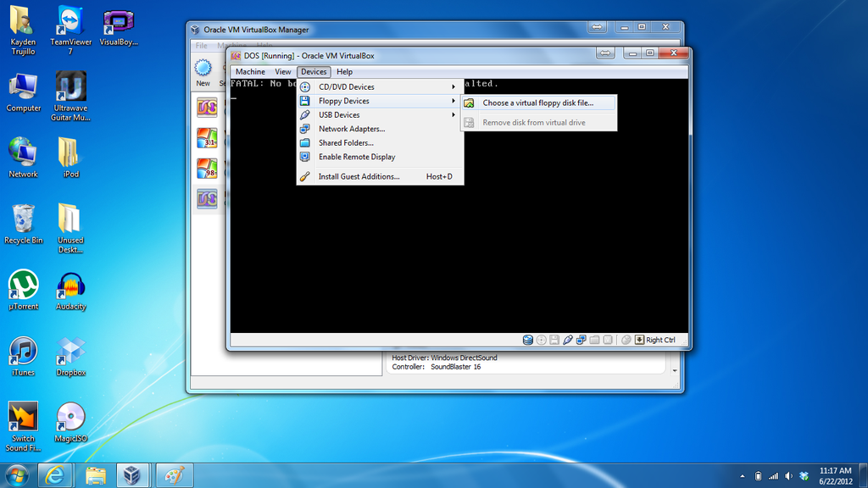
Task: Open the Machine menu of the DOS VM
Action: (x=250, y=72)
